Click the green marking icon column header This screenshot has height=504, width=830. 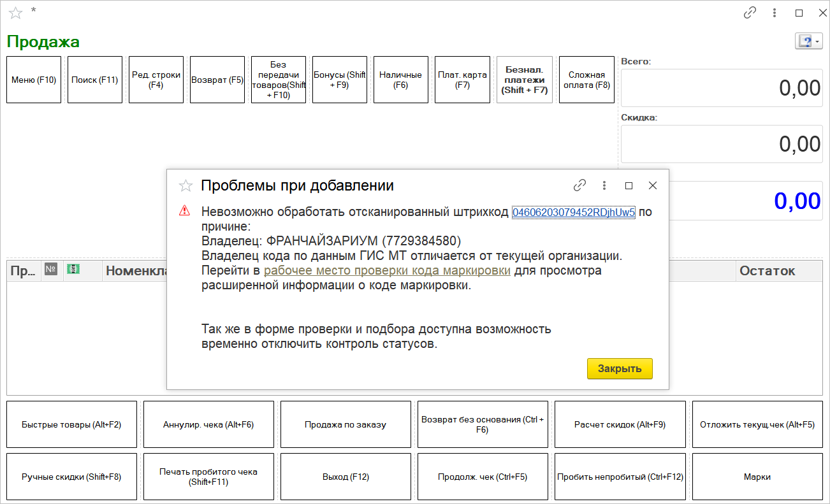pyautogui.click(x=73, y=270)
